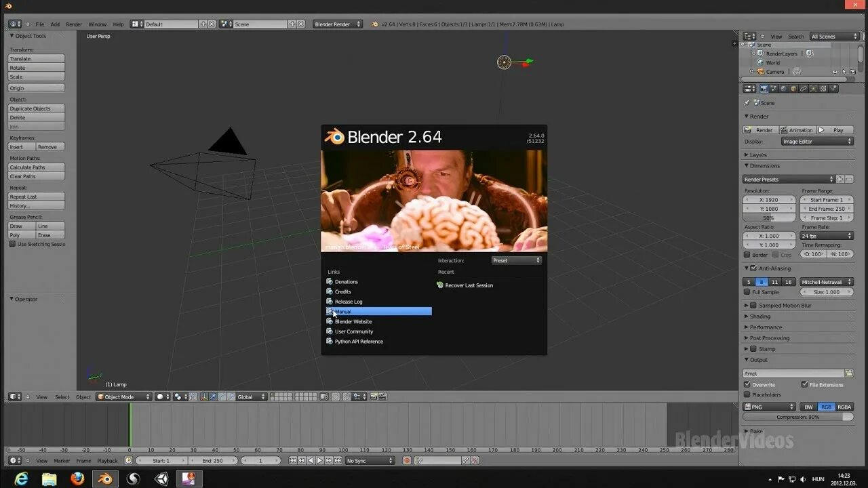Screen dimensions: 868x488
Task: Adjust the Compression 90% slider
Action: click(798, 417)
